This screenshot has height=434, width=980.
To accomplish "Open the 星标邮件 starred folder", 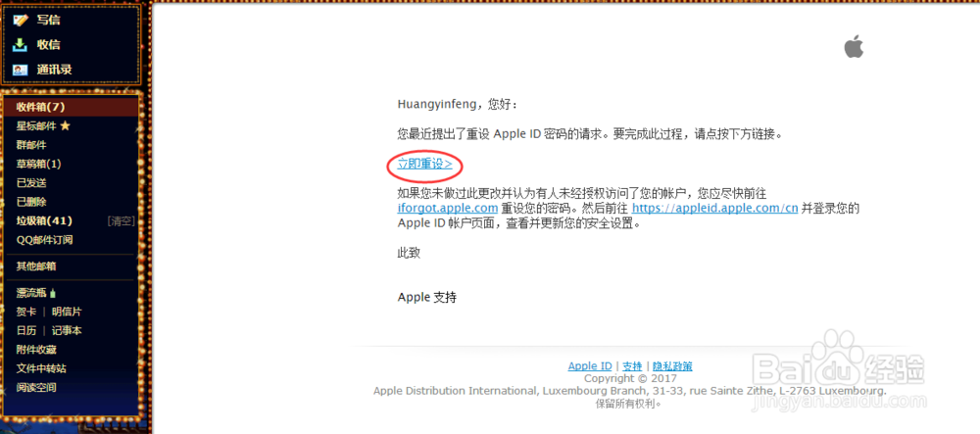I will 37,126.
